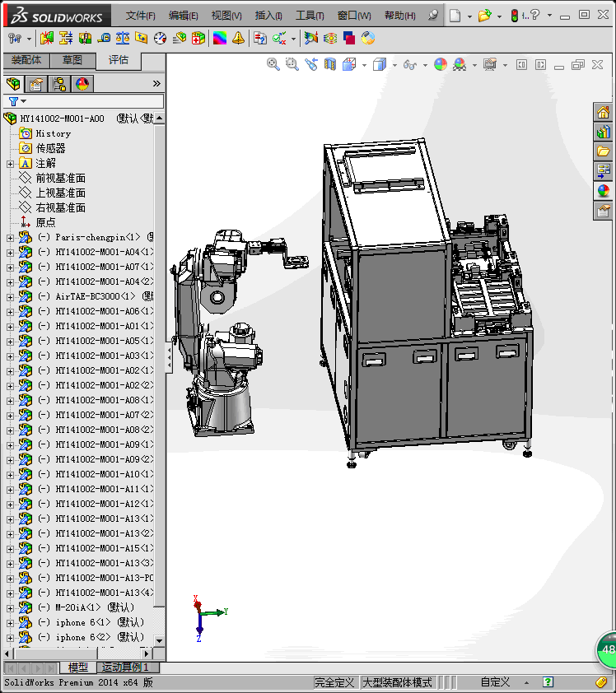Click the SolidWorks Resources home icon
616x693 pixels.
604,113
